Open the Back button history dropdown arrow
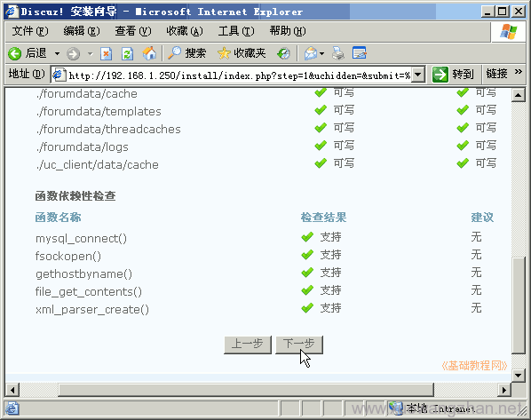Screen dimensions: 531x420 (x=57, y=53)
